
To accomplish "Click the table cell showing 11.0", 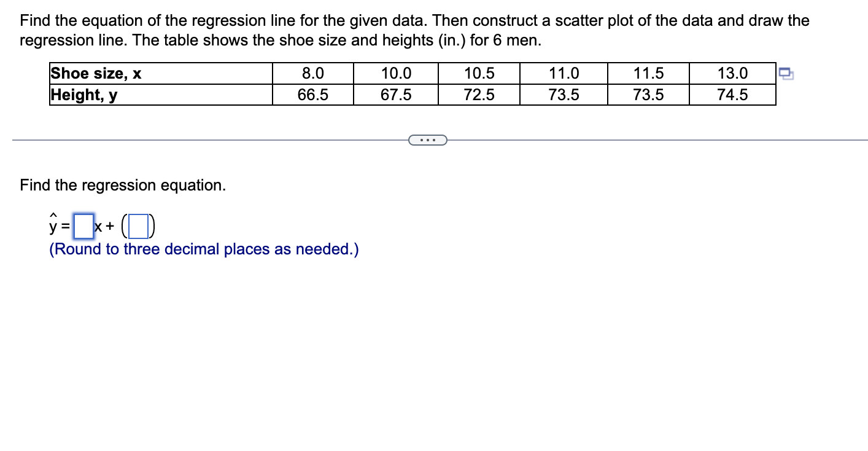I will coord(564,73).
